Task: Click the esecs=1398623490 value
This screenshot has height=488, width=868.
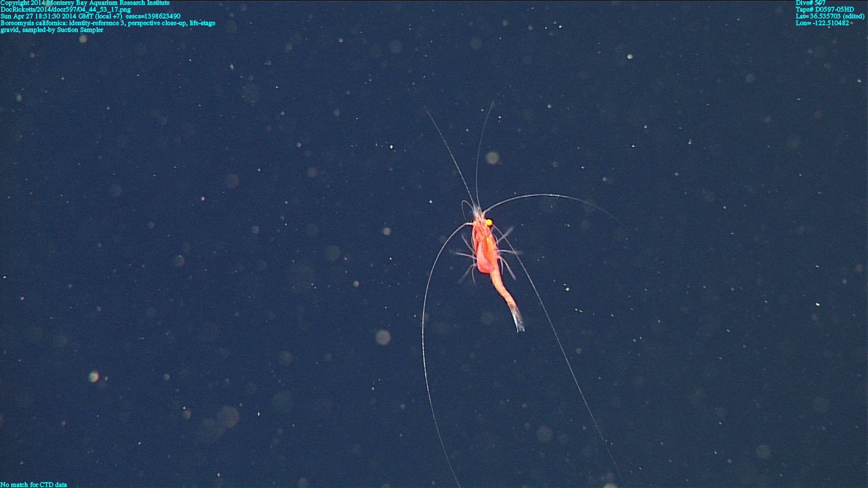Action: click(x=153, y=16)
